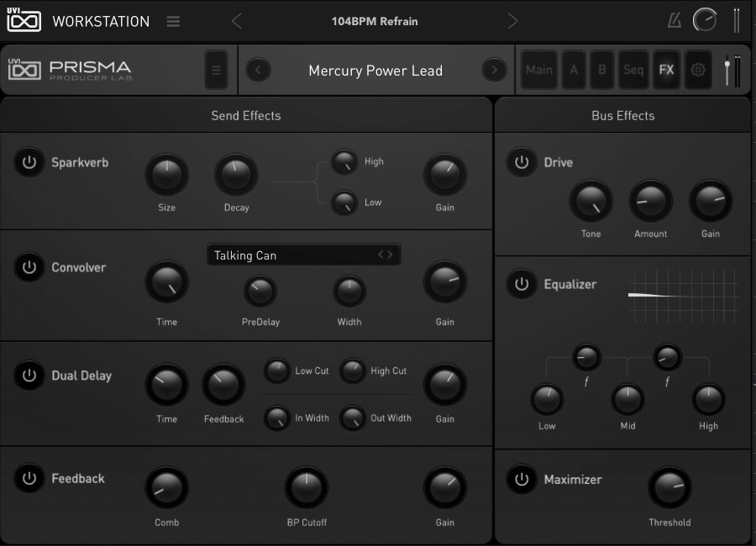Click the master tempo dial icon
The width and height of the screenshot is (756, 546).
705,21
